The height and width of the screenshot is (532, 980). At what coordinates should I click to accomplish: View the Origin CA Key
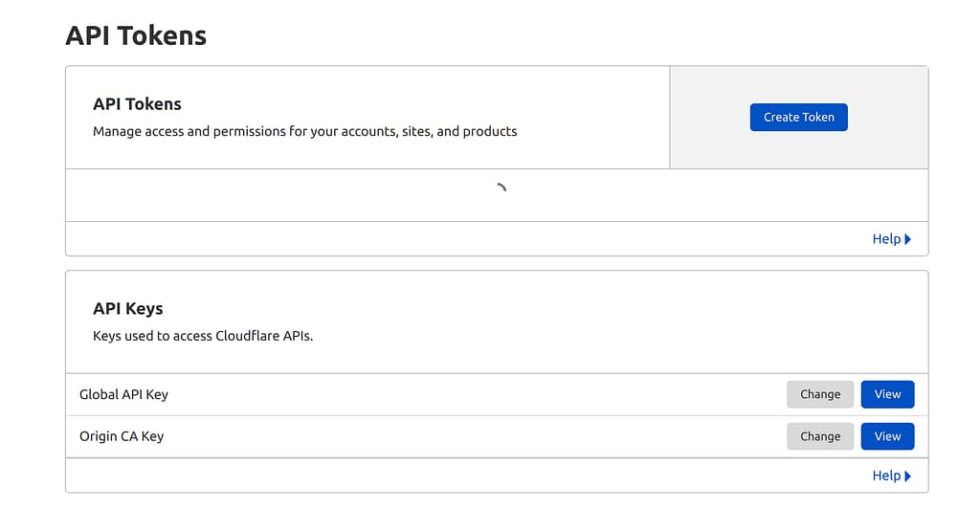coord(887,436)
